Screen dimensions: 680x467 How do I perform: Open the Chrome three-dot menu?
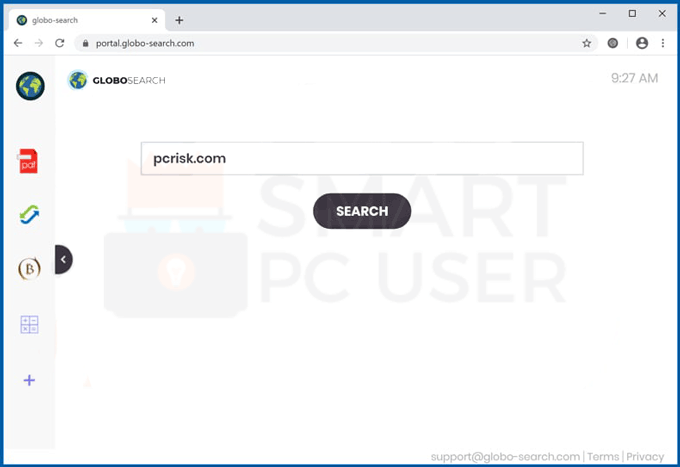coord(663,43)
